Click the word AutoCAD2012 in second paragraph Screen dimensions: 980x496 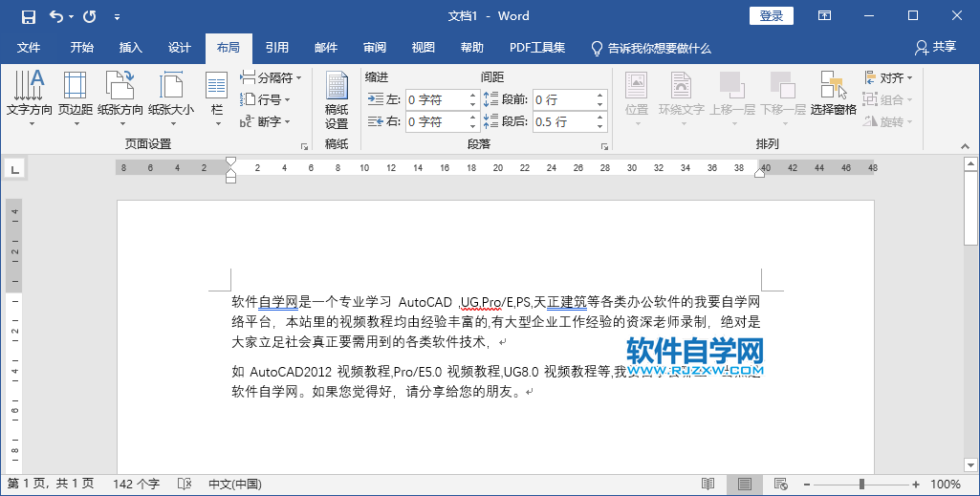(291, 373)
